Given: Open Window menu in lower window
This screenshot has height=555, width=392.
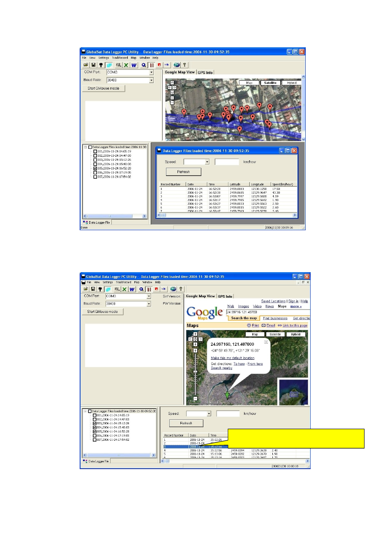Looking at the screenshot, I should [148, 282].
